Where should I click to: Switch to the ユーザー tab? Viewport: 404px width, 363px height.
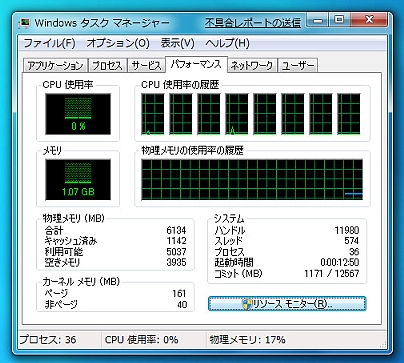tap(298, 65)
